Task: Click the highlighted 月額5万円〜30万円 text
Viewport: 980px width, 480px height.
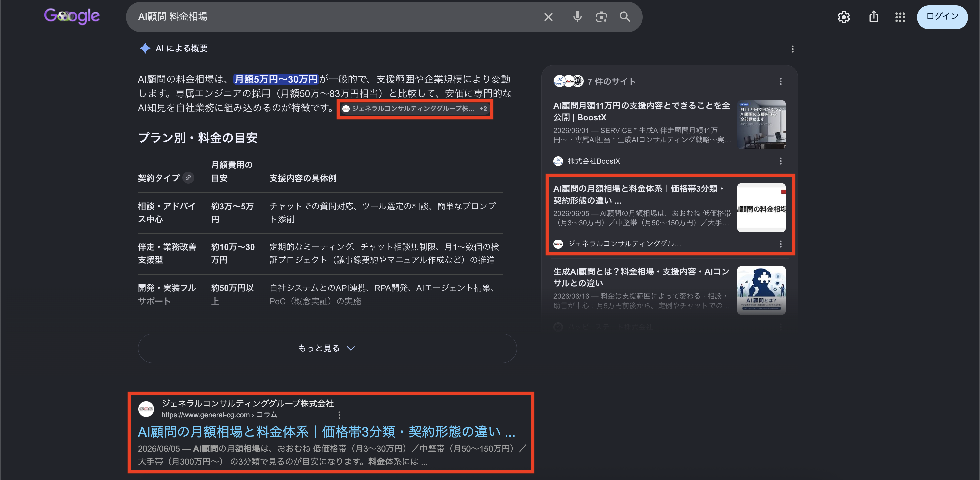Action: (x=276, y=79)
